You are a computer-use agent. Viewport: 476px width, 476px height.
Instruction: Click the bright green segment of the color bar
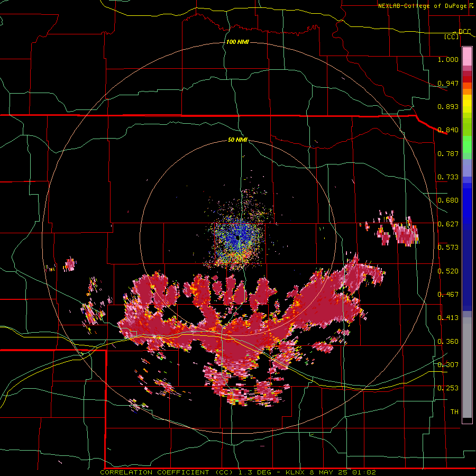click(467, 144)
